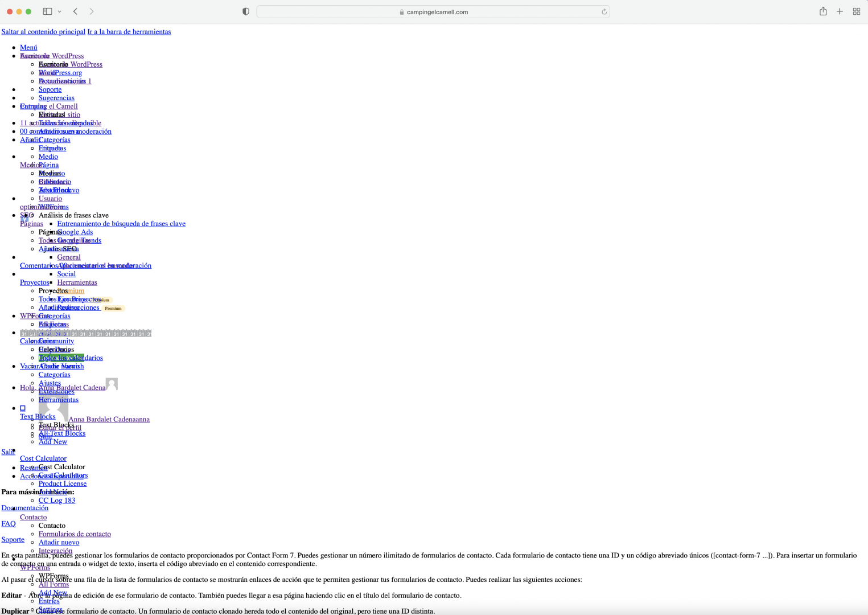Reload the page with the refresh icon
This screenshot has height=615, width=868.
coord(604,12)
